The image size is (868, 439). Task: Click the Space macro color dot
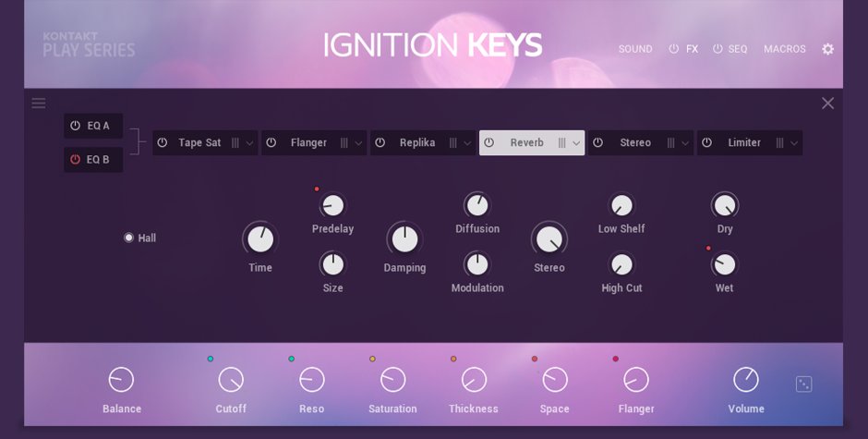pos(535,359)
